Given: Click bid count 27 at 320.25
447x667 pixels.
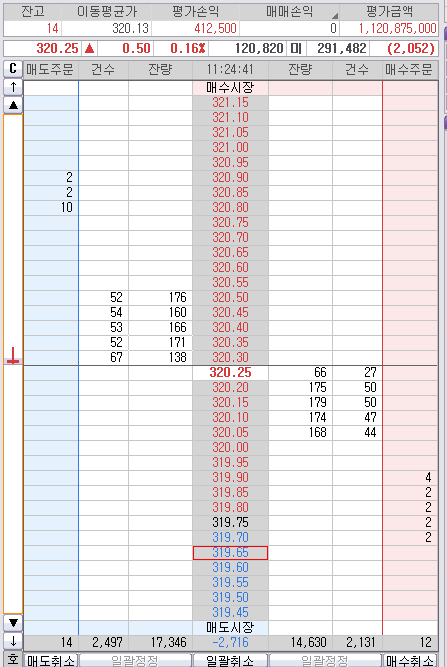Looking at the screenshot, I should point(357,373).
